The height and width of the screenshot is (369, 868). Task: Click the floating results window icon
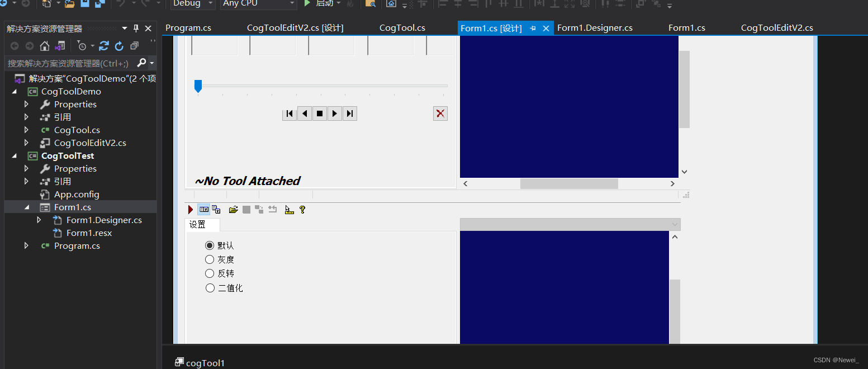pyautogui.click(x=216, y=210)
